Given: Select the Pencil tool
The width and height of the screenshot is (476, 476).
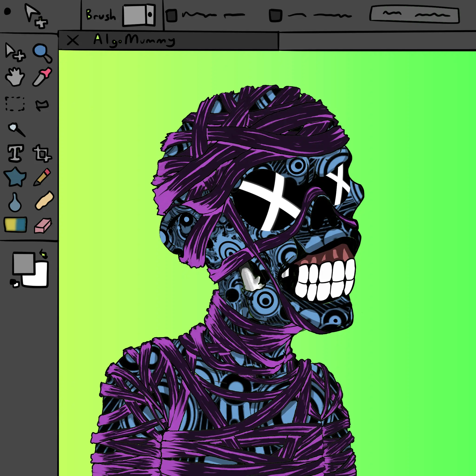Looking at the screenshot, I should pyautogui.click(x=42, y=177).
